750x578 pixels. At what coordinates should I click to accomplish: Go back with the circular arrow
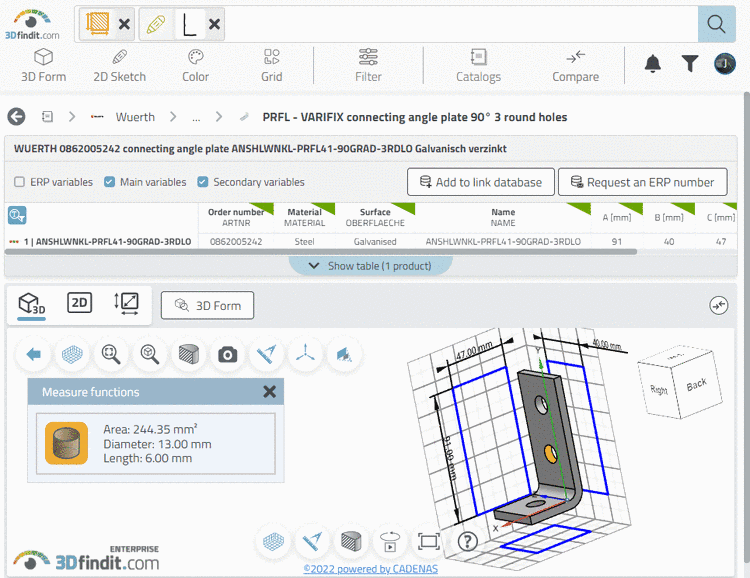pos(16,117)
